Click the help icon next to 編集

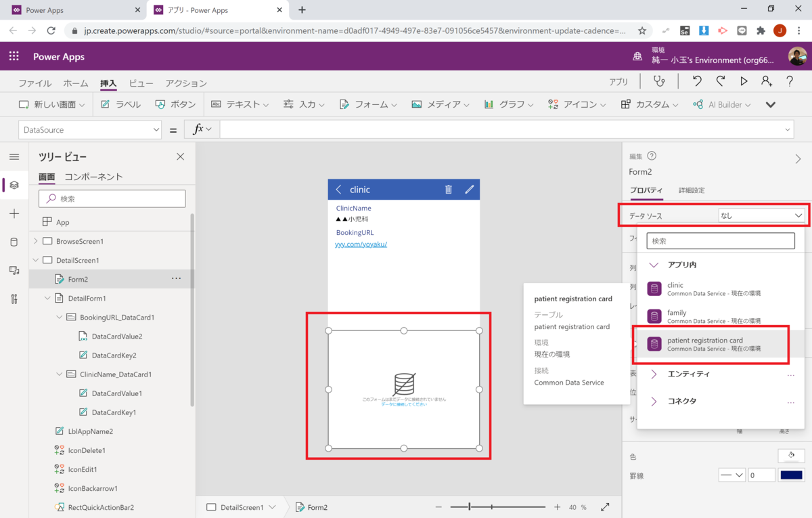pyautogui.click(x=652, y=156)
